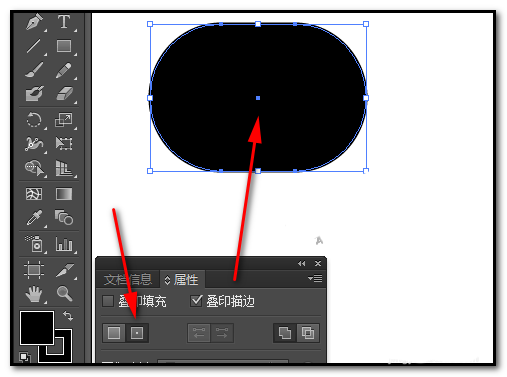507x377 pixels.
Task: Select the Column Graph tool
Action: 64,244
